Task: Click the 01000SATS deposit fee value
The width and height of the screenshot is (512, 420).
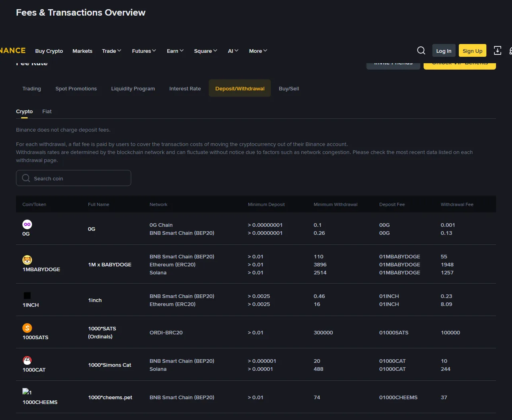Action: coord(394,332)
